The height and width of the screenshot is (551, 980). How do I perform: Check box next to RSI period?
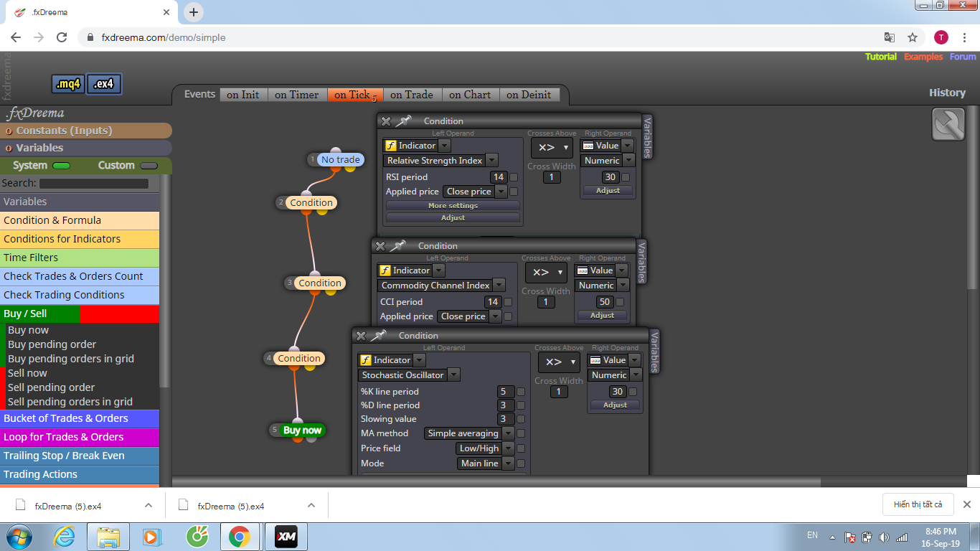pos(514,177)
